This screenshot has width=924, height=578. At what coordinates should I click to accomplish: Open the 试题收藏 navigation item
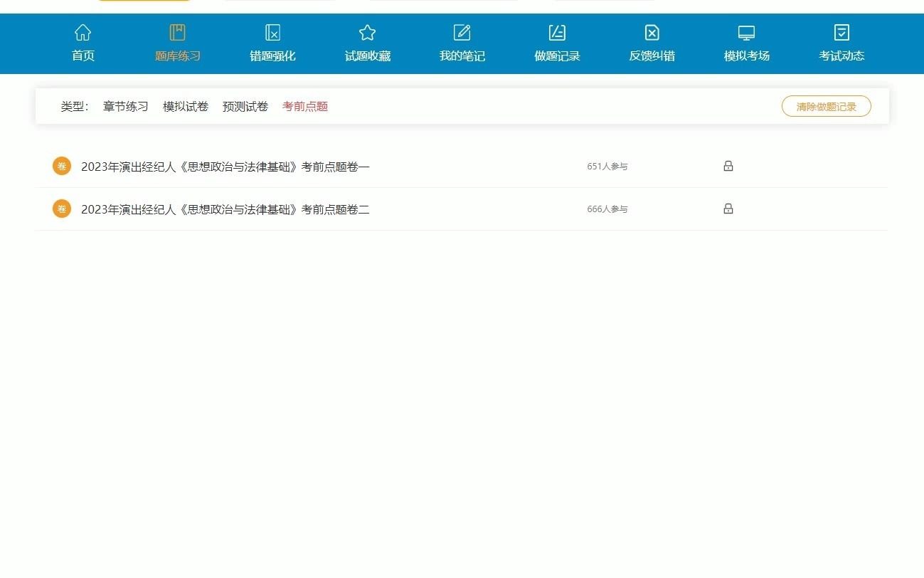(368, 56)
